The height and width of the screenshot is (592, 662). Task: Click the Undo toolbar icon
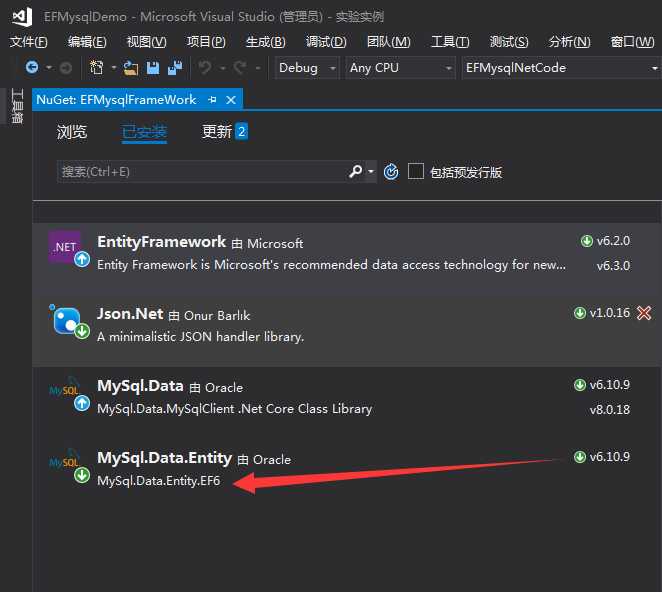tap(205, 67)
